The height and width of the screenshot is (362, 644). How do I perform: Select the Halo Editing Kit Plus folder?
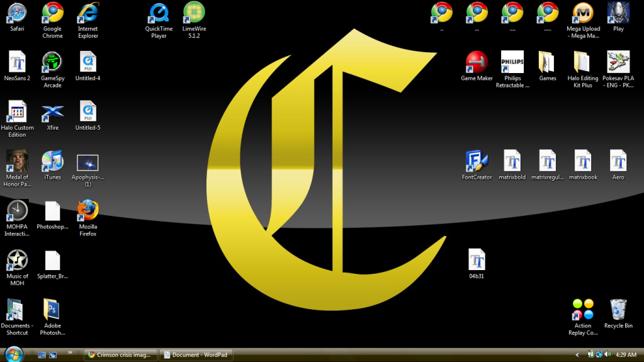click(x=583, y=62)
